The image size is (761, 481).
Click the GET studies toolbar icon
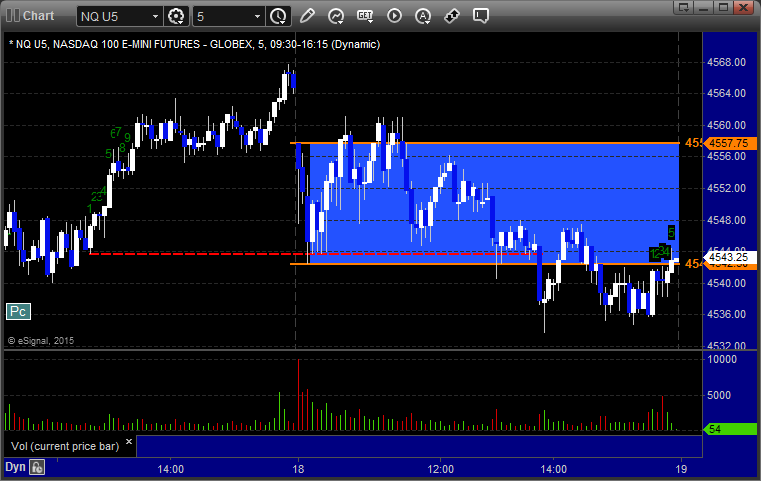point(365,16)
